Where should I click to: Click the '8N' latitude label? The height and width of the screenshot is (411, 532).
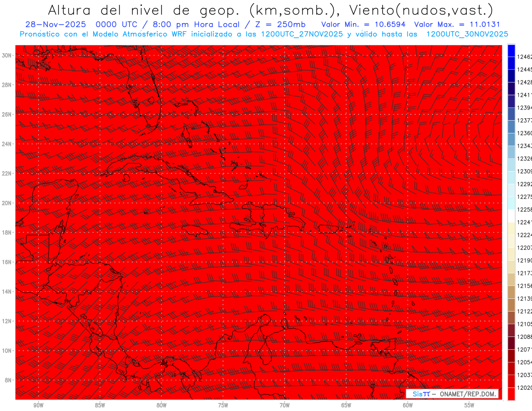8,380
